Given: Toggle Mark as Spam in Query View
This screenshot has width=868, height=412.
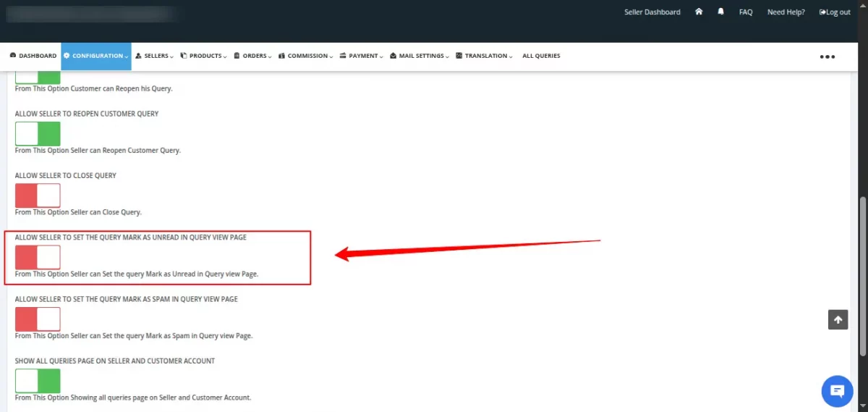Looking at the screenshot, I should click(38, 319).
